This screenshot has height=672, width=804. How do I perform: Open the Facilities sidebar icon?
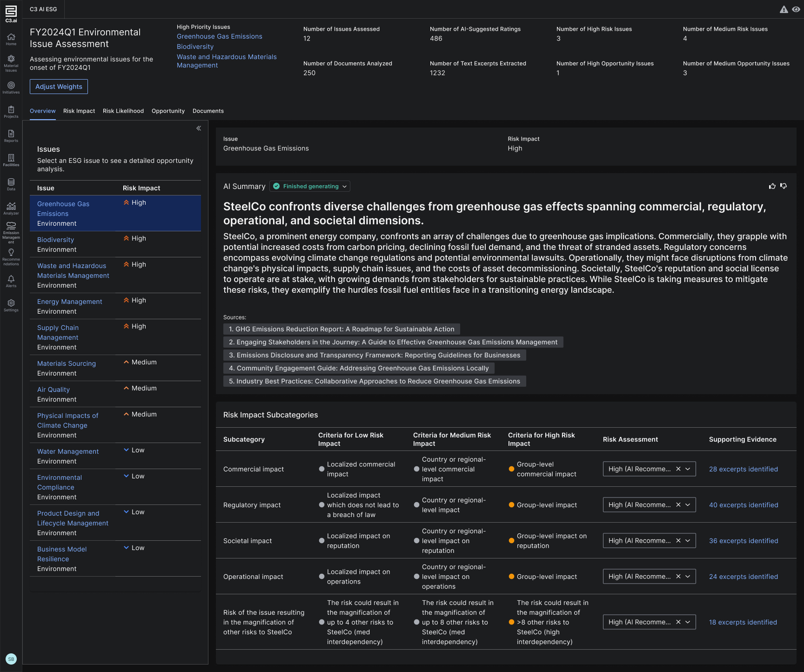click(11, 160)
